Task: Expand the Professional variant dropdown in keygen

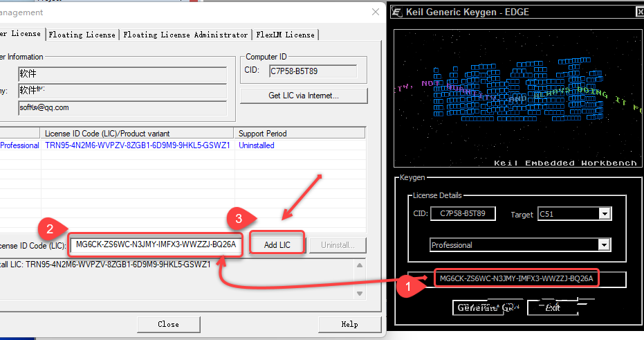Action: pos(604,245)
